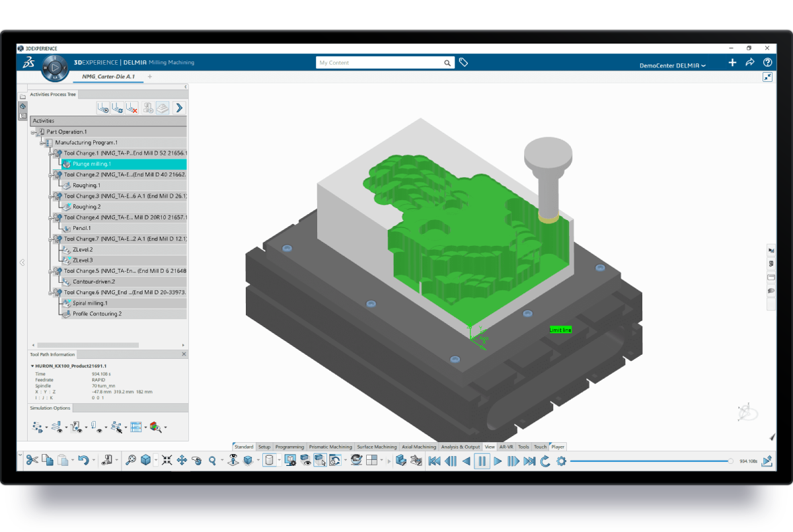
Task: Pause the simulation playback
Action: pyautogui.click(x=482, y=461)
